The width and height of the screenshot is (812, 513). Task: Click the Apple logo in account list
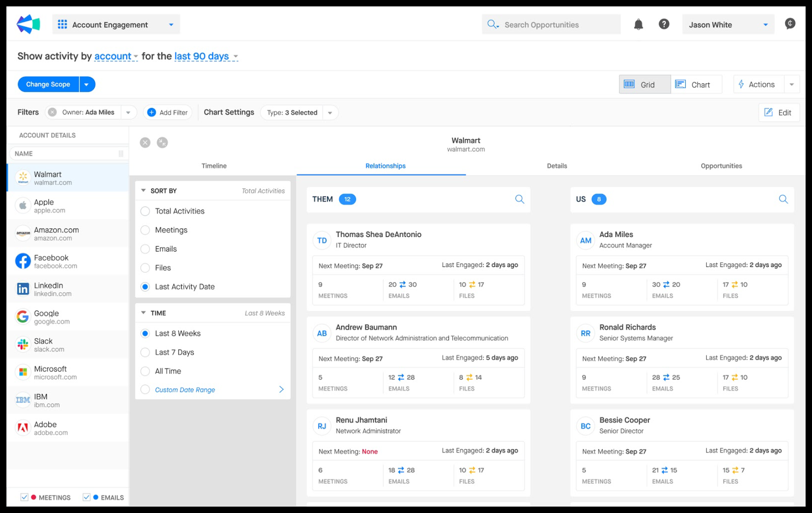coord(23,205)
